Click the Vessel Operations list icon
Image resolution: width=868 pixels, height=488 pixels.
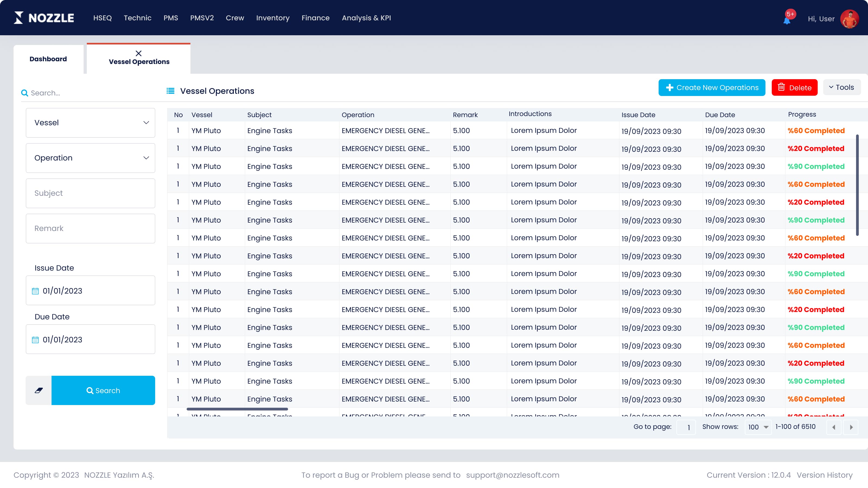tap(171, 91)
